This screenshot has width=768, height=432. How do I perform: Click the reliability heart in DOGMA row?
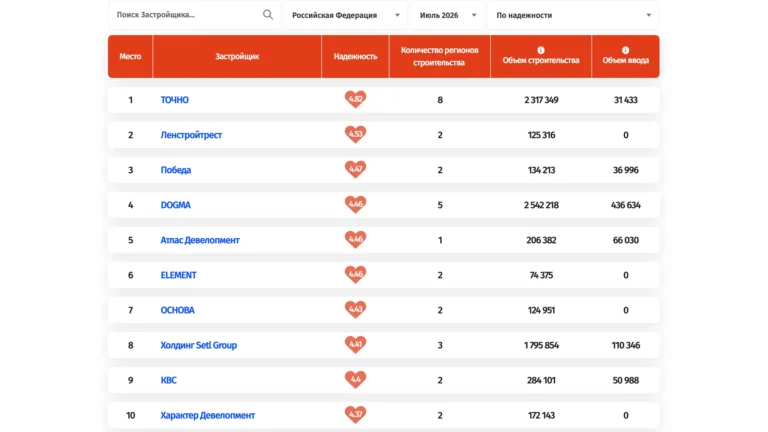pyautogui.click(x=355, y=204)
